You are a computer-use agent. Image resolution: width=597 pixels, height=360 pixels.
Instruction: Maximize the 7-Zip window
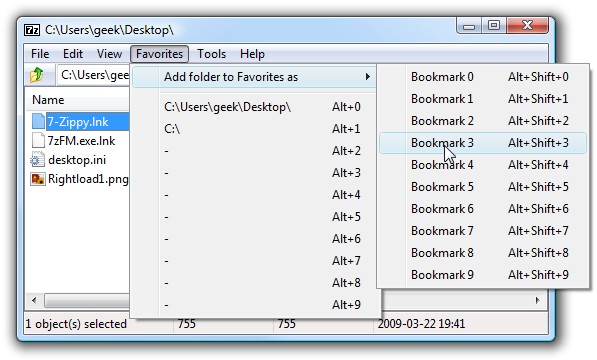click(494, 26)
